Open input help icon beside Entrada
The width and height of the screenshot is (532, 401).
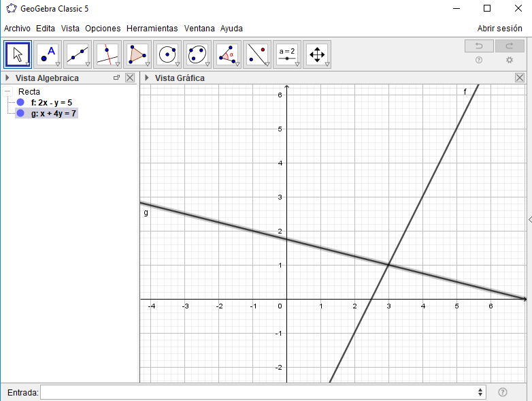pos(503,393)
